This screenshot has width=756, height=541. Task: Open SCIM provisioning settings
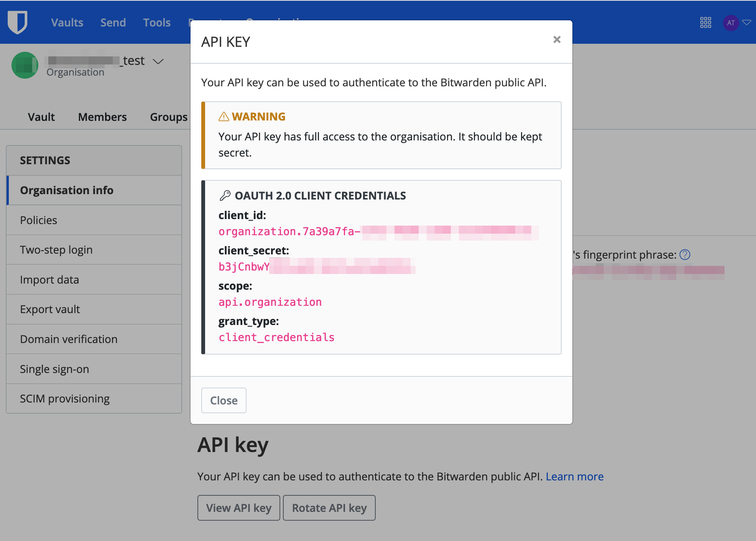(x=65, y=399)
